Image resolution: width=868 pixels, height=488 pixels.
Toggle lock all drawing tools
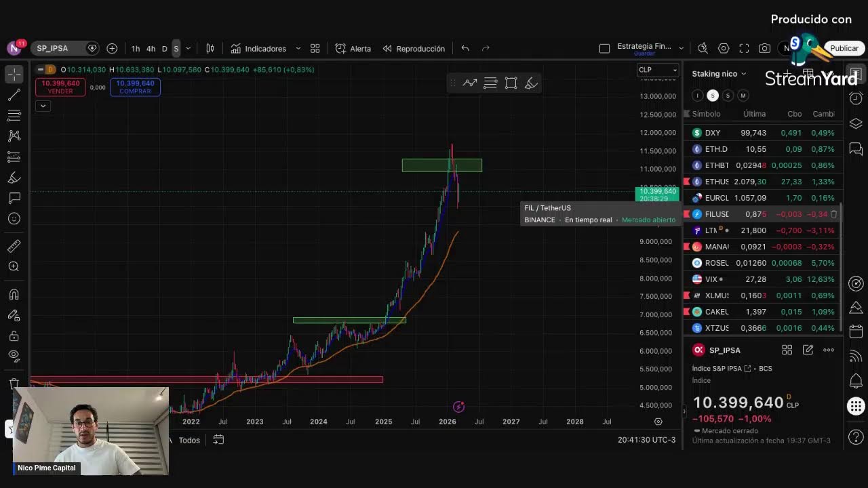pos(14,335)
